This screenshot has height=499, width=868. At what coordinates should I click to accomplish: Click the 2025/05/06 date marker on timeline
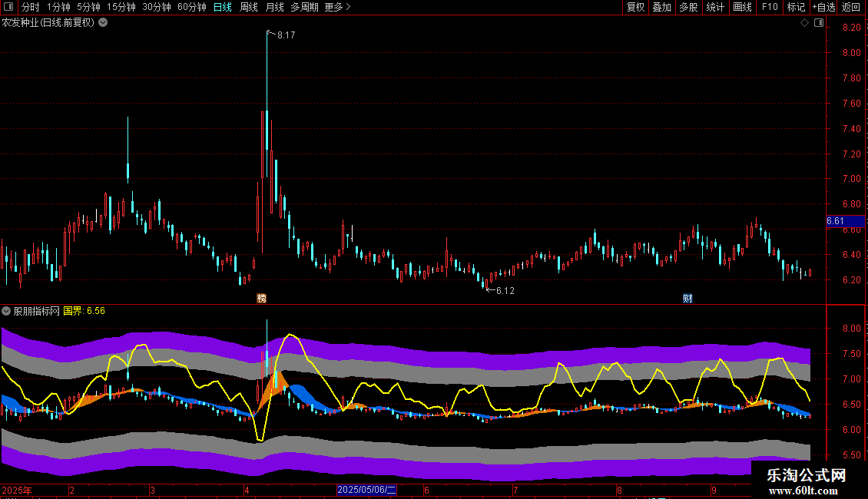[367, 490]
